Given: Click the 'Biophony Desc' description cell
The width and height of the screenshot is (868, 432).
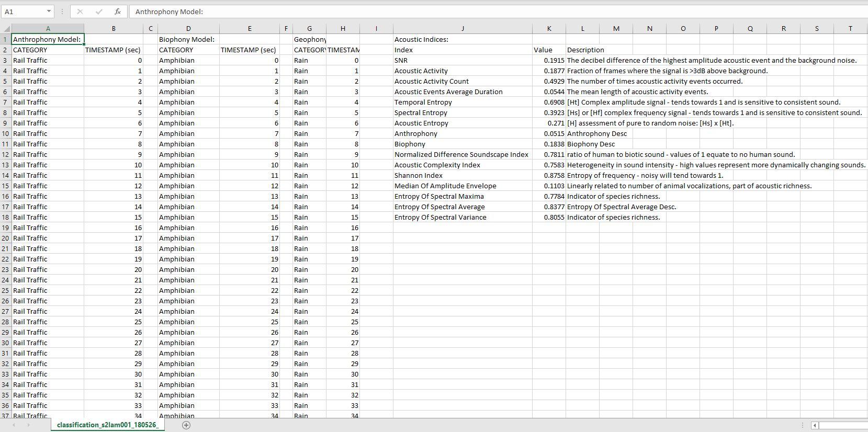Looking at the screenshot, I should [x=591, y=144].
